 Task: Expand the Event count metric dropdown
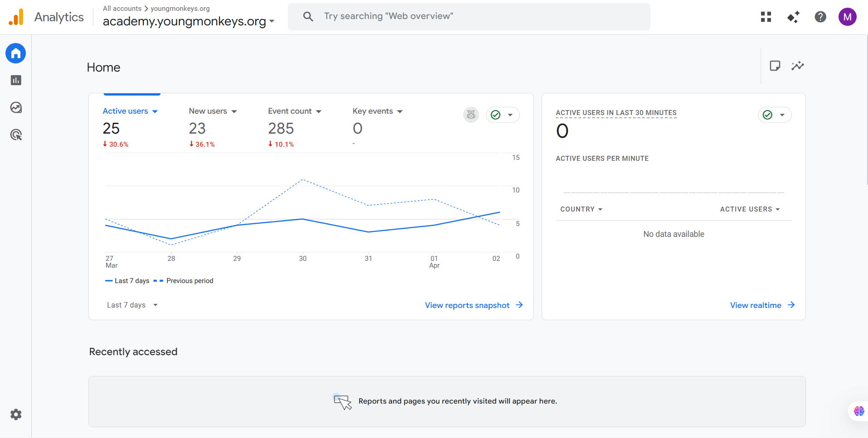pyautogui.click(x=319, y=111)
